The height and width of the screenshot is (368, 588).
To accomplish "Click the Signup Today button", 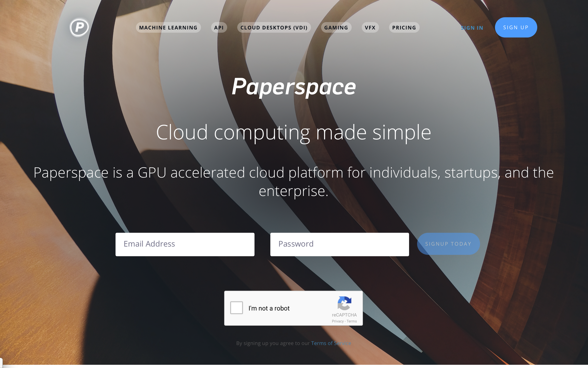I will [x=448, y=244].
